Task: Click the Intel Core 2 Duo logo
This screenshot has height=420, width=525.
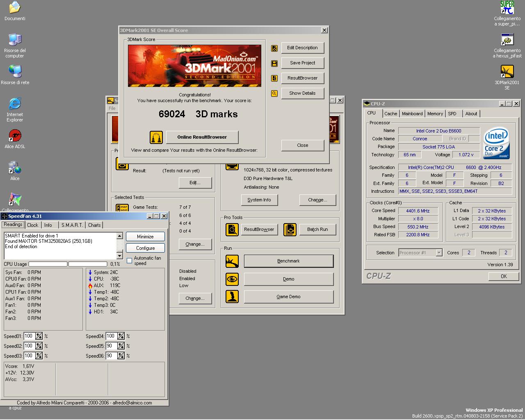Action: [496, 143]
